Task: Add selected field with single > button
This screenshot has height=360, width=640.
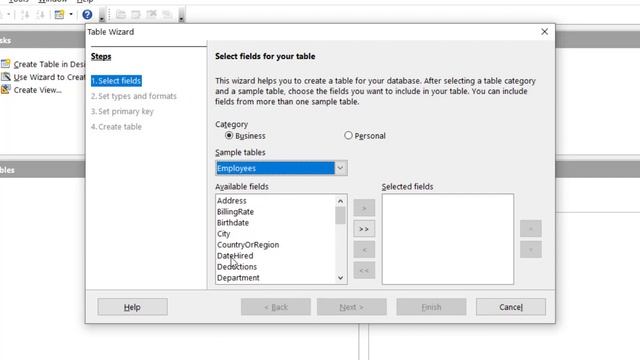Action: (364, 208)
